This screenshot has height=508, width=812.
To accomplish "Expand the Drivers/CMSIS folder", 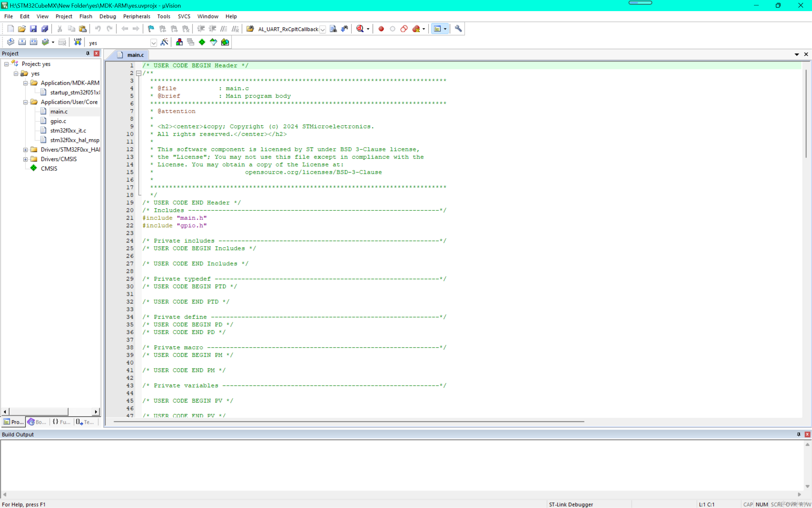I will pyautogui.click(x=25, y=159).
